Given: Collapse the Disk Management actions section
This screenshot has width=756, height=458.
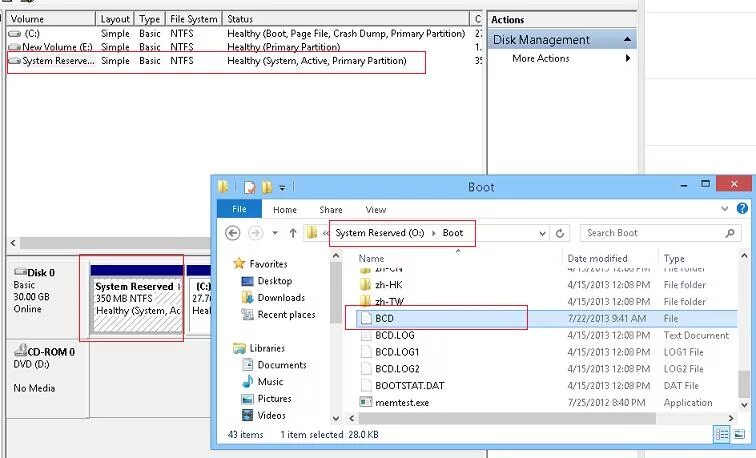Looking at the screenshot, I should (627, 40).
